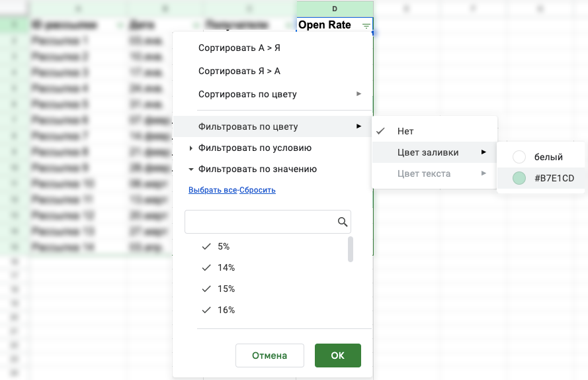Collapse Фильтровать по значению section

pos(253,169)
